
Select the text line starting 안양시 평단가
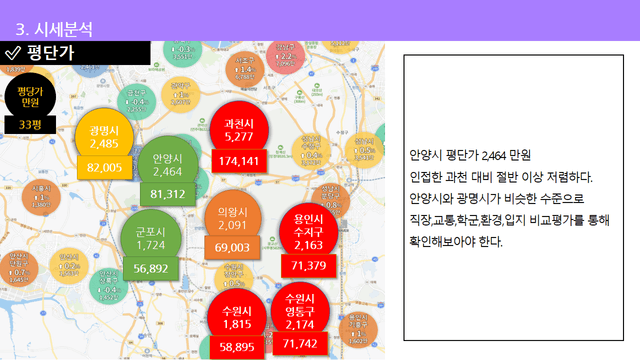pyautogui.click(x=470, y=156)
